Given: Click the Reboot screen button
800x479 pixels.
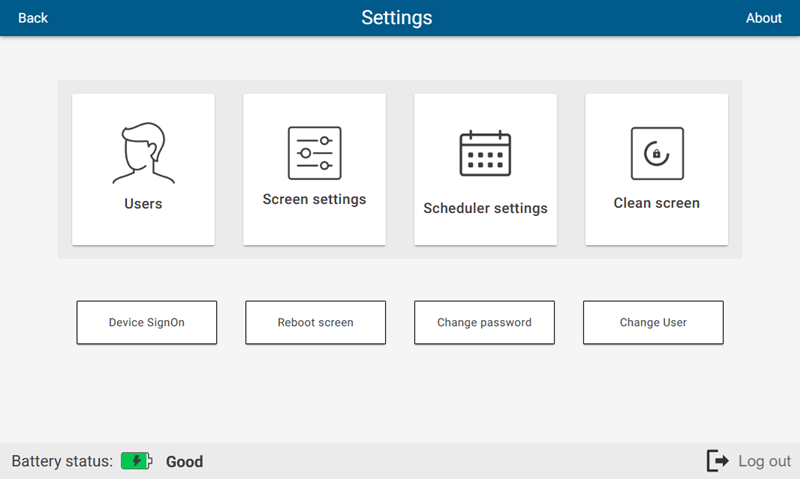Looking at the screenshot, I should click(315, 322).
